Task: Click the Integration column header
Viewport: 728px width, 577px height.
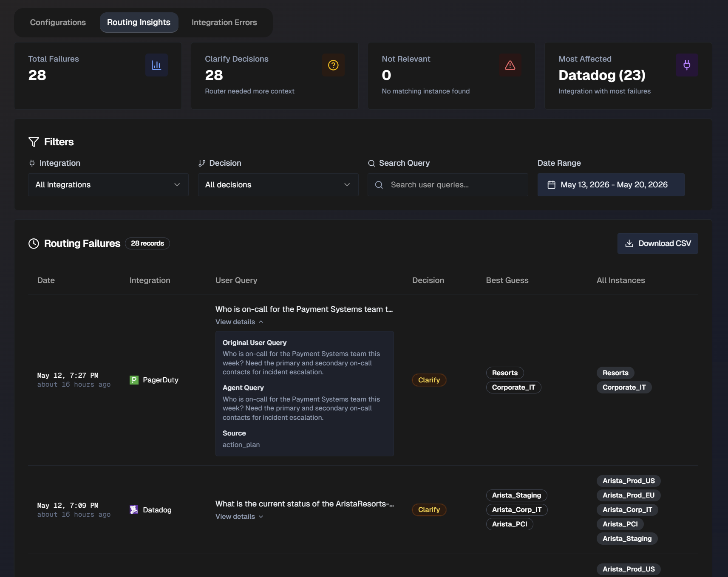Action: coord(150,280)
